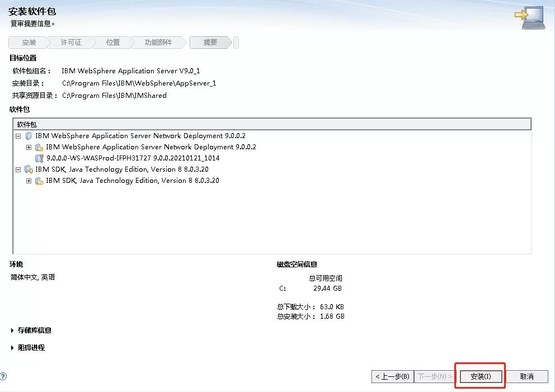Click the icon of nested IBM SDK Java row

(39, 181)
